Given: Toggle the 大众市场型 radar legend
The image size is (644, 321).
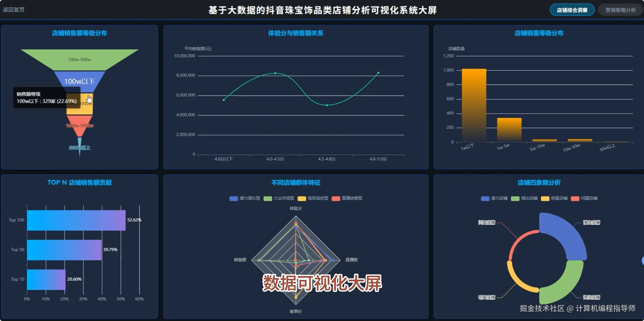Looking at the screenshot, I should click(x=279, y=198).
